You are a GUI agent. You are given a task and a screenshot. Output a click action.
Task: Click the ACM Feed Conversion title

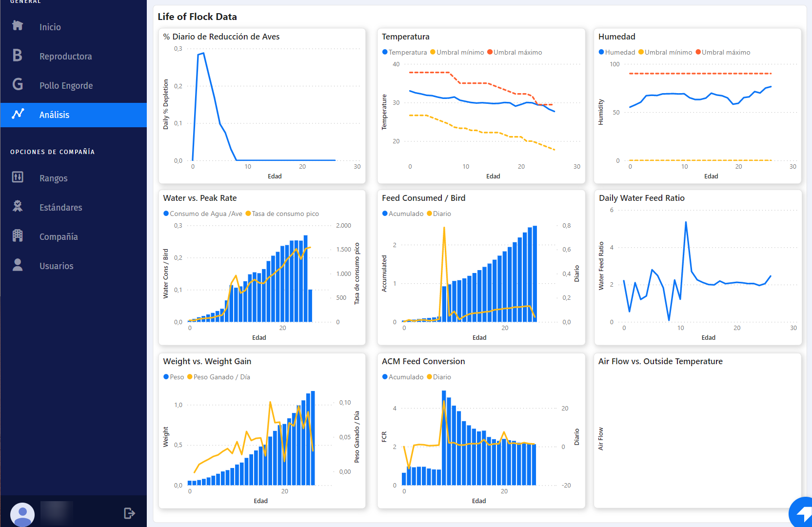tap(423, 361)
